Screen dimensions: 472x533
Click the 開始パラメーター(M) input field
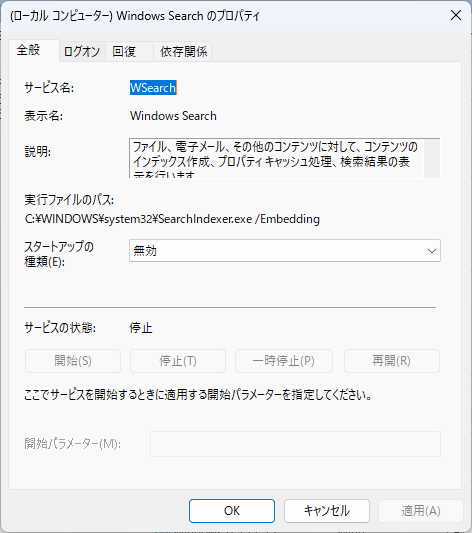pos(295,444)
